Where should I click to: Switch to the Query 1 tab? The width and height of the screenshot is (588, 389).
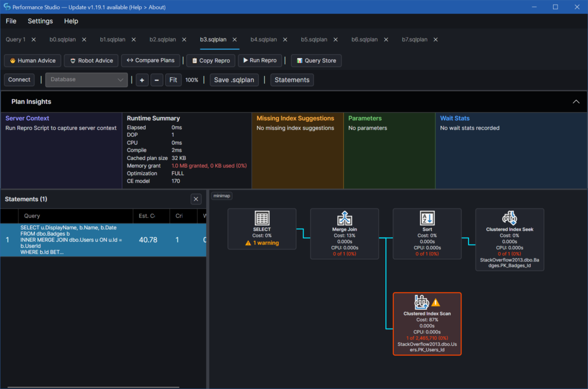pyautogui.click(x=16, y=40)
